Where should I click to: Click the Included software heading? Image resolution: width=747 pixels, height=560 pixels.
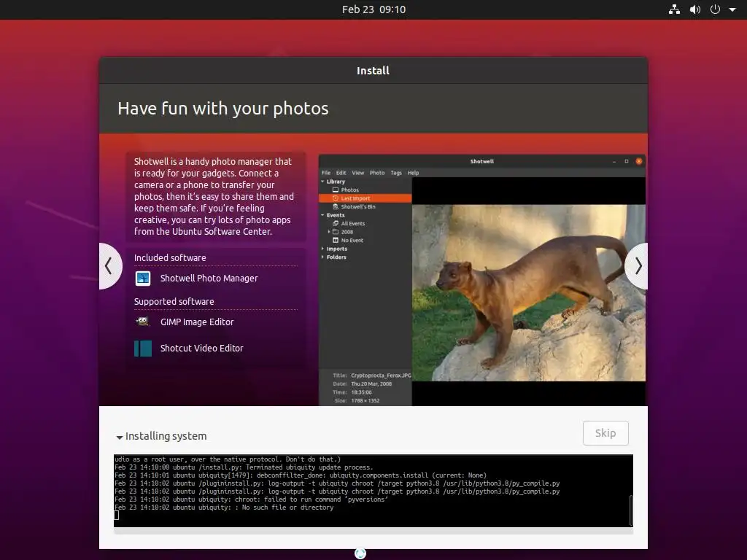pos(170,257)
